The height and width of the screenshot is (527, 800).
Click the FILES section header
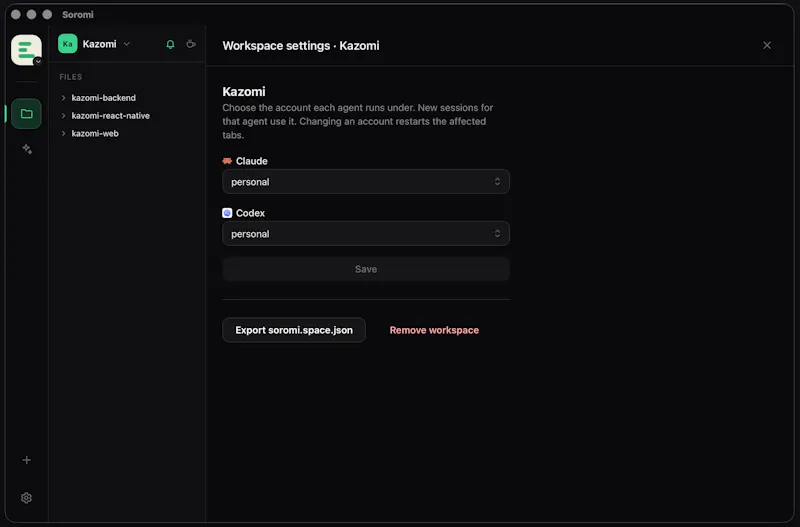tap(70, 77)
